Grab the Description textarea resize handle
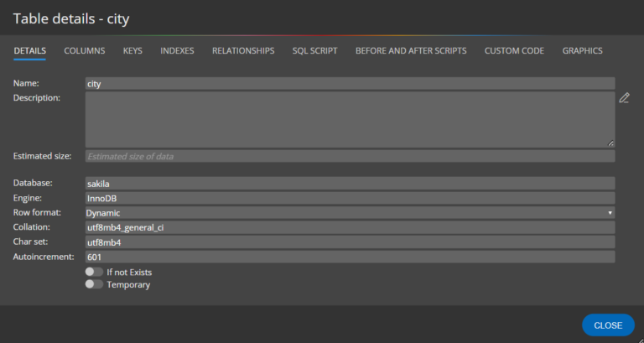The width and height of the screenshot is (644, 343). (610, 143)
